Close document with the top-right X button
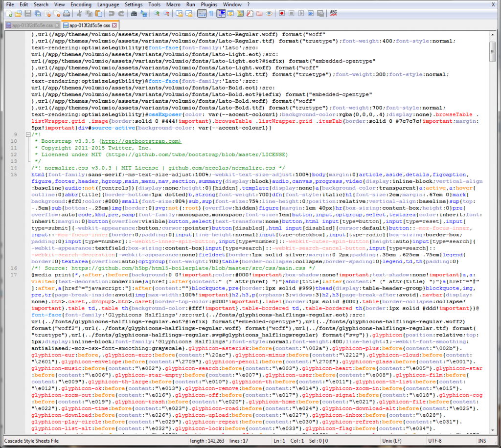 point(493,4)
